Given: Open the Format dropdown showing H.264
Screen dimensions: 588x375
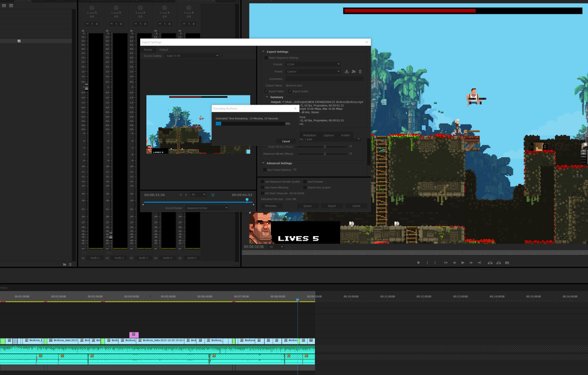Looking at the screenshot, I should (313, 64).
